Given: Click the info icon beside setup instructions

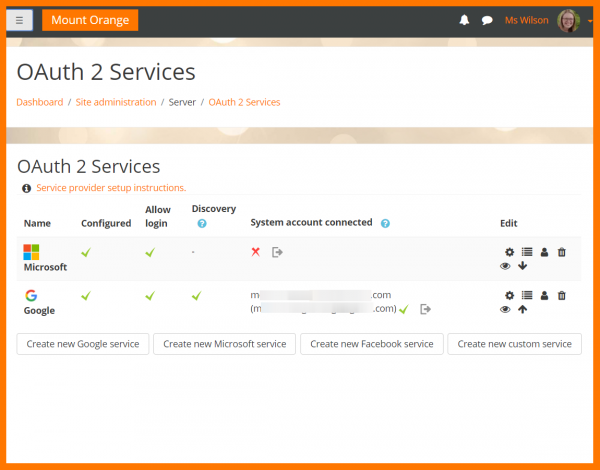Looking at the screenshot, I should (26, 188).
